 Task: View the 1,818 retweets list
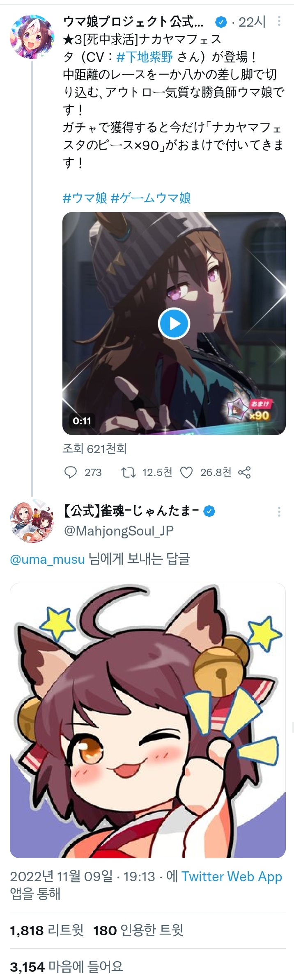[x=47, y=930]
